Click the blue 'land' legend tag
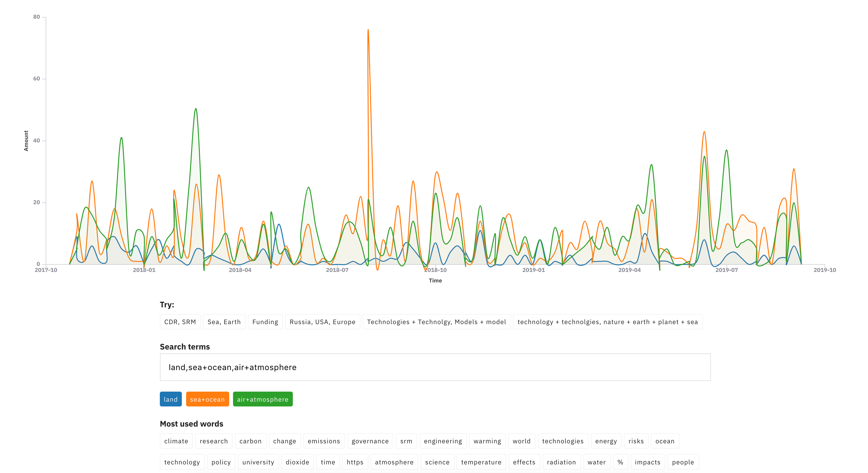Image resolution: width=868 pixels, height=473 pixels. 171,399
